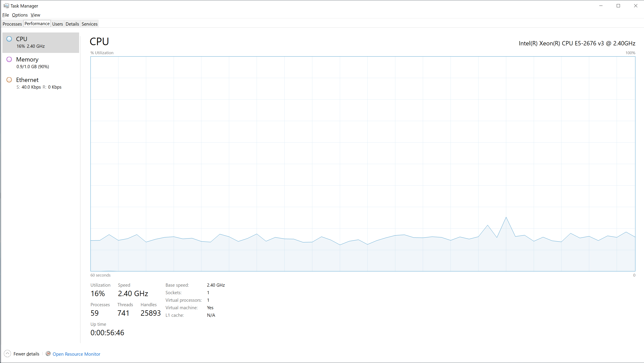Collapse view with Fewer details chevron
Screen dimensions: 644x363
coord(7,354)
